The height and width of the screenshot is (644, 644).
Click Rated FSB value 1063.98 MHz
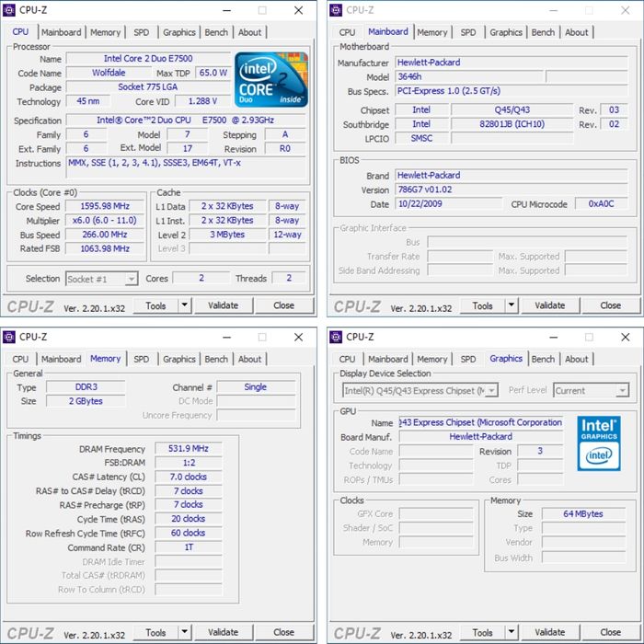click(x=105, y=249)
